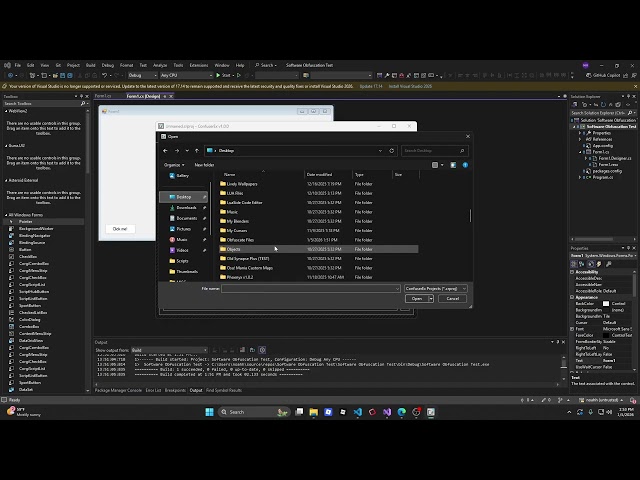The height and width of the screenshot is (480, 640).
Task: Click the Click me! button on form
Action: pos(120,229)
